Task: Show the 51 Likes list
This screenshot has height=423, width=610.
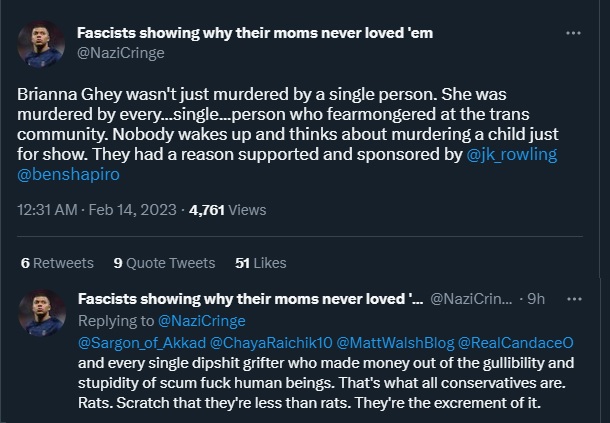Action: click(260, 263)
